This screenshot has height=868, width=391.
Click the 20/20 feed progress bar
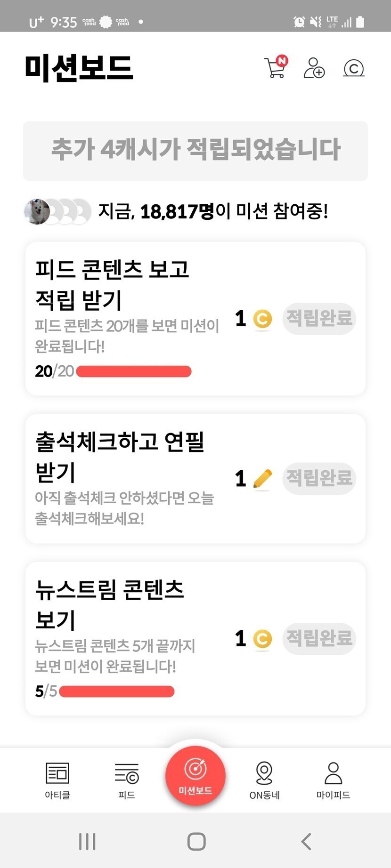click(x=134, y=371)
